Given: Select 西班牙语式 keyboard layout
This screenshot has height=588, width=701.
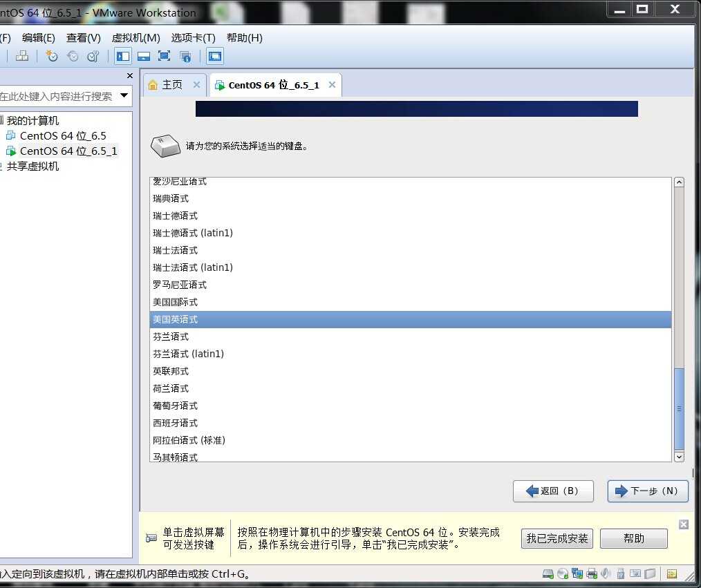Looking at the screenshot, I should pos(411,423).
